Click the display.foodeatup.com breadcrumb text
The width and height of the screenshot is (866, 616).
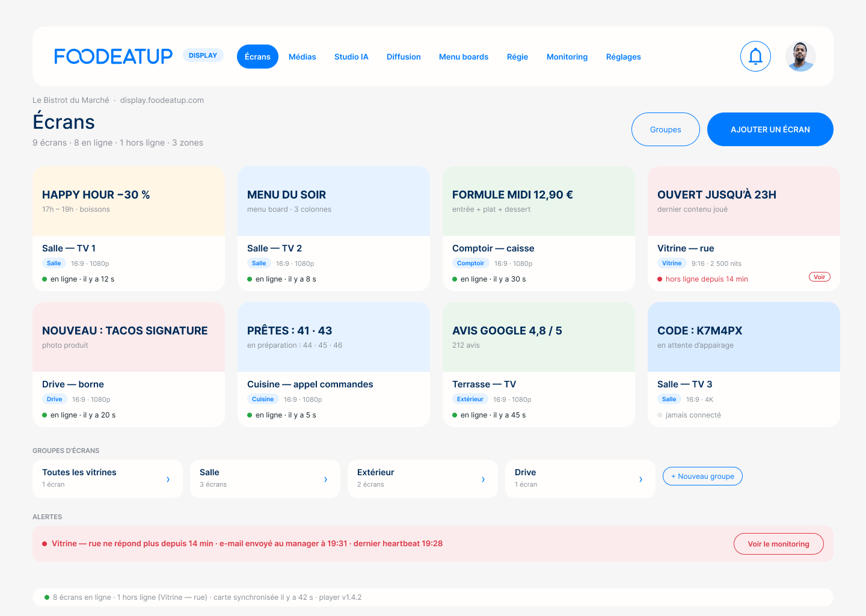click(162, 100)
